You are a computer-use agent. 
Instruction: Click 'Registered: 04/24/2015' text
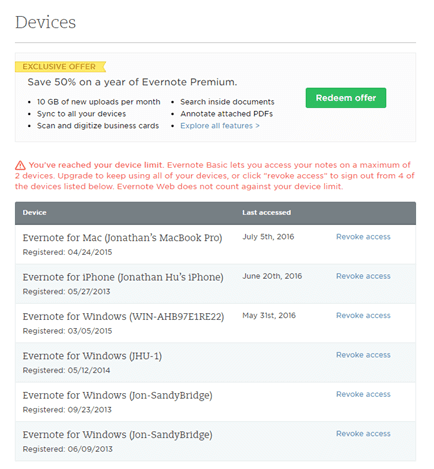(x=67, y=252)
